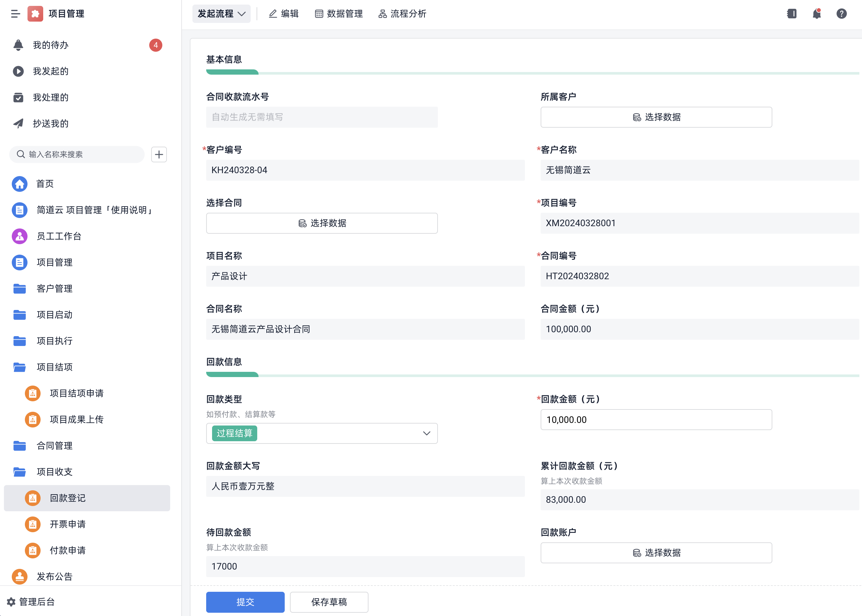Image resolution: width=862 pixels, height=616 pixels.
Task: Open the 项目结项申请 form icon
Action: tap(33, 393)
